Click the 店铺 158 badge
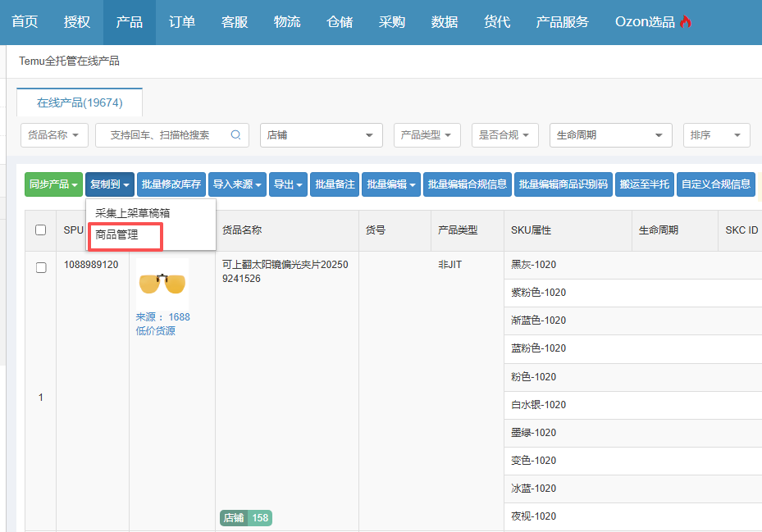 click(x=245, y=518)
